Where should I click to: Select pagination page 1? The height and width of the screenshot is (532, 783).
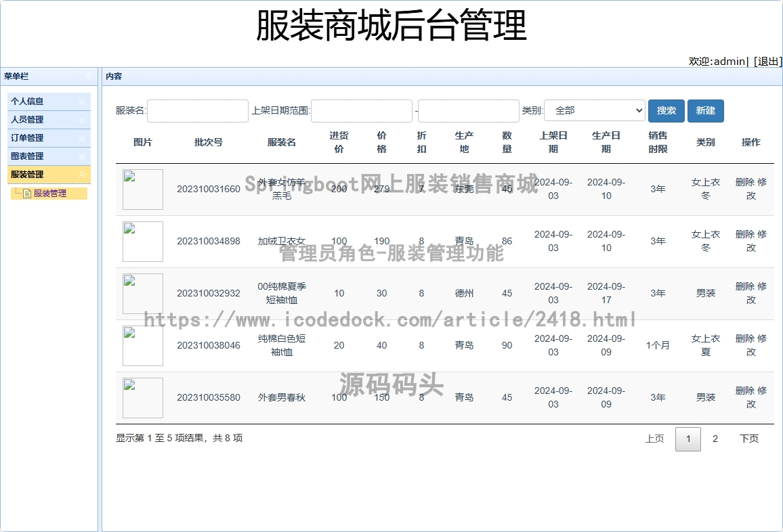(x=688, y=439)
